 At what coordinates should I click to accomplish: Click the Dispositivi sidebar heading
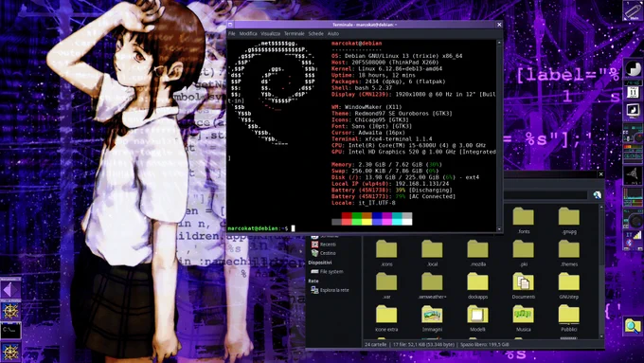coord(320,263)
